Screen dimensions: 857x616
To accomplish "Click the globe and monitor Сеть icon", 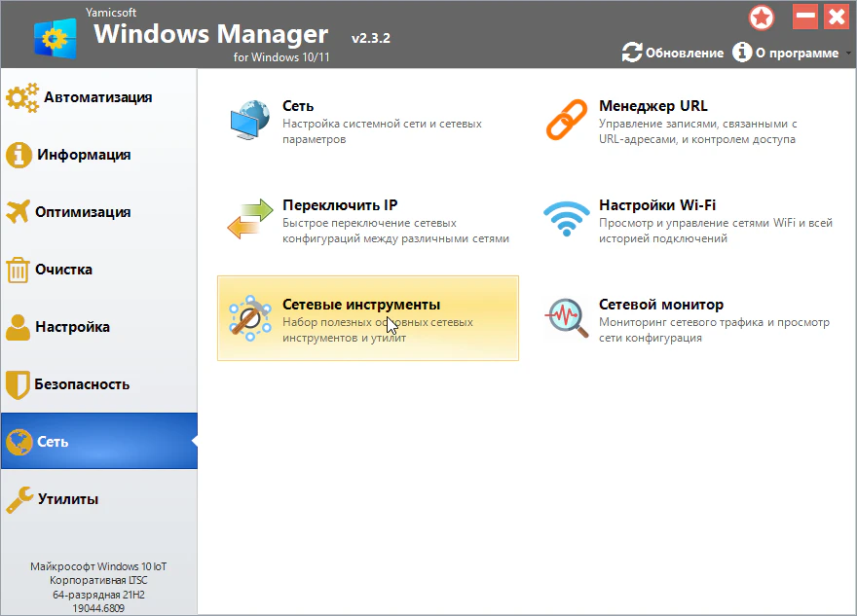I will [x=249, y=122].
